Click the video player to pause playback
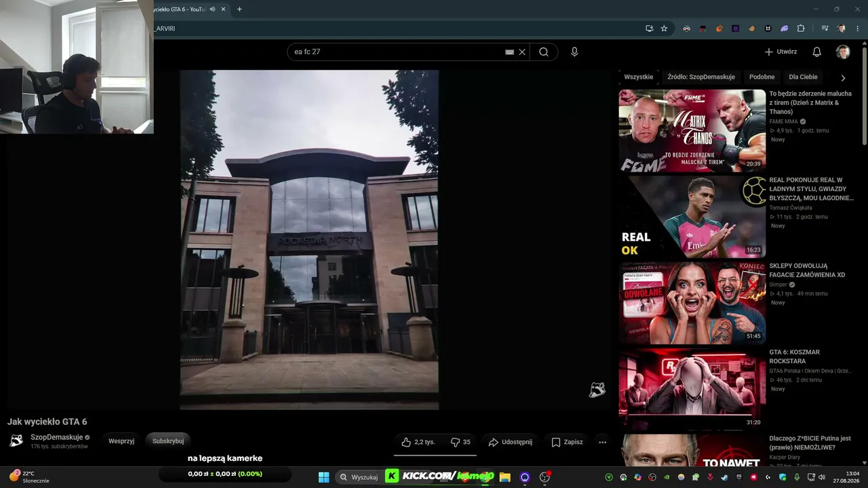The width and height of the screenshot is (868, 488). pyautogui.click(x=309, y=239)
